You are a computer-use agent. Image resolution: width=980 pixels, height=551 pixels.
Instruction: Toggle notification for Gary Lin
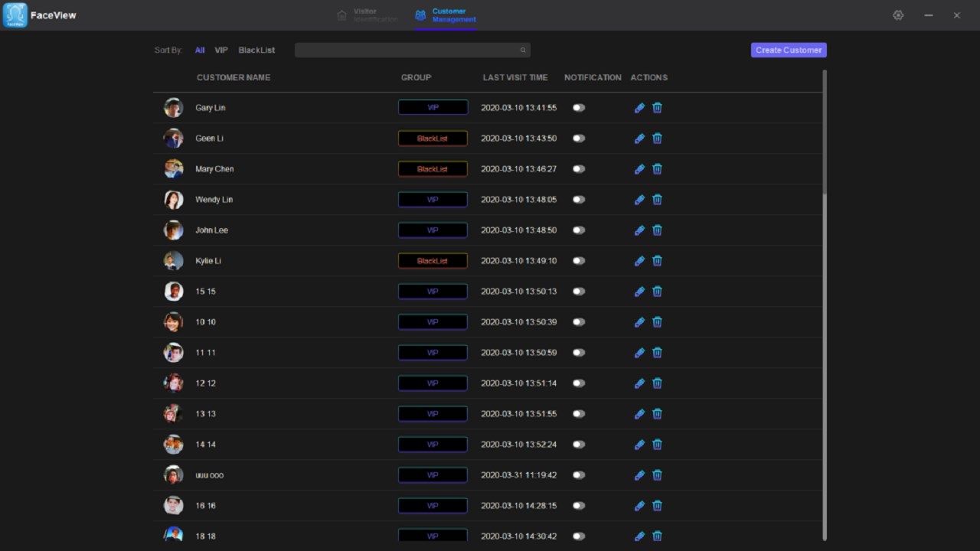click(579, 108)
